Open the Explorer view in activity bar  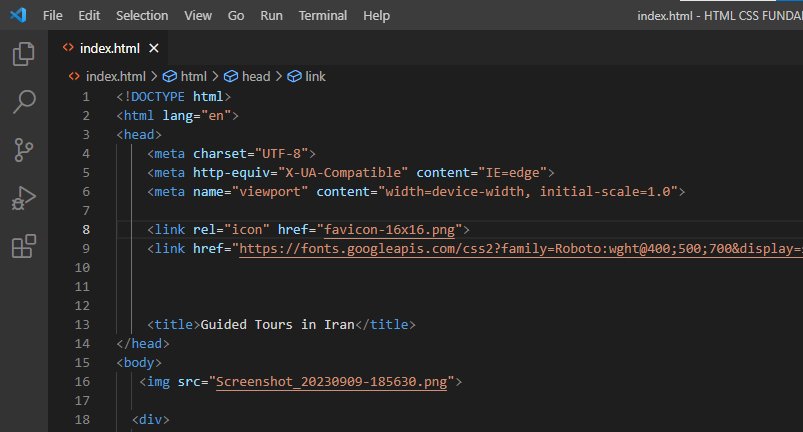point(24,54)
